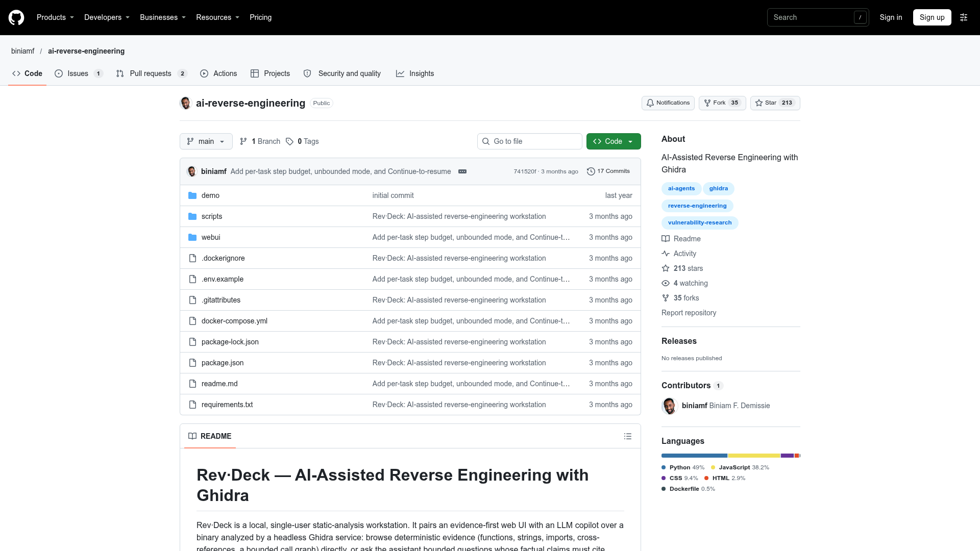This screenshot has width=980, height=551.
Task: Focus the Go to file field
Action: point(530,141)
